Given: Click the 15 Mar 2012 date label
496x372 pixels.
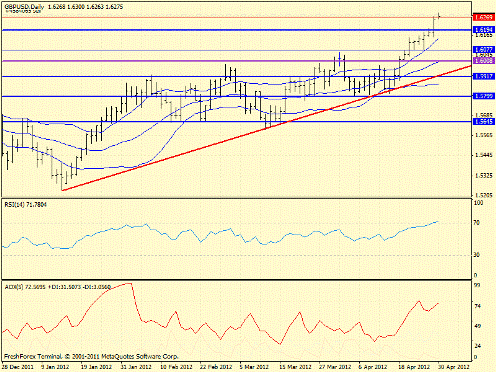Looking at the screenshot, I should (x=295, y=367).
